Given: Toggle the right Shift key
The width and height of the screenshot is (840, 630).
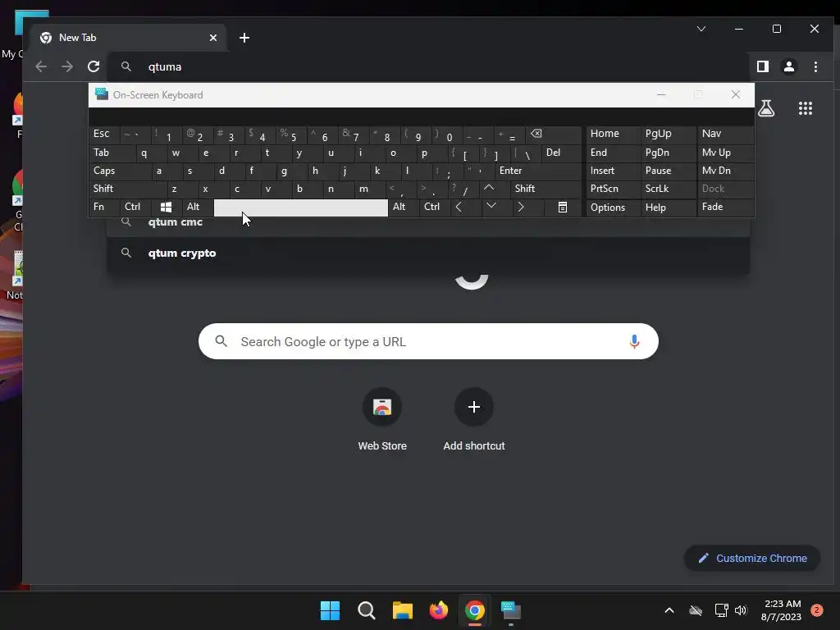Looking at the screenshot, I should pyautogui.click(x=546, y=189).
